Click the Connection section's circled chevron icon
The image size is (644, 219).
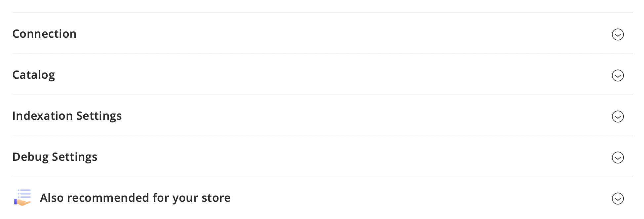point(618,34)
